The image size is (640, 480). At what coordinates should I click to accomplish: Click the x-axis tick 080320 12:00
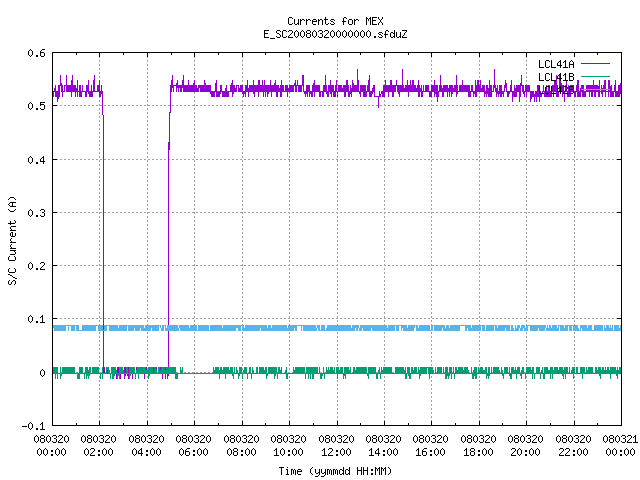[x=336, y=445]
